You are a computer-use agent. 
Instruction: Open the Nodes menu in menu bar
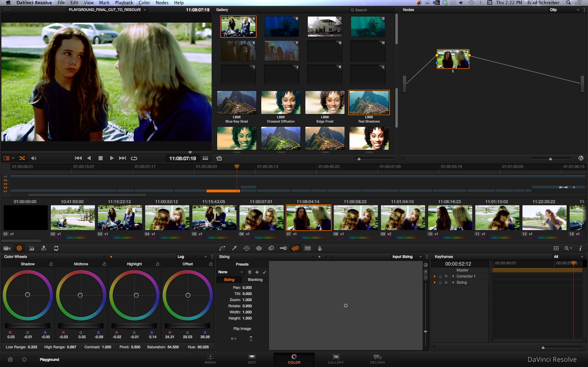point(162,3)
